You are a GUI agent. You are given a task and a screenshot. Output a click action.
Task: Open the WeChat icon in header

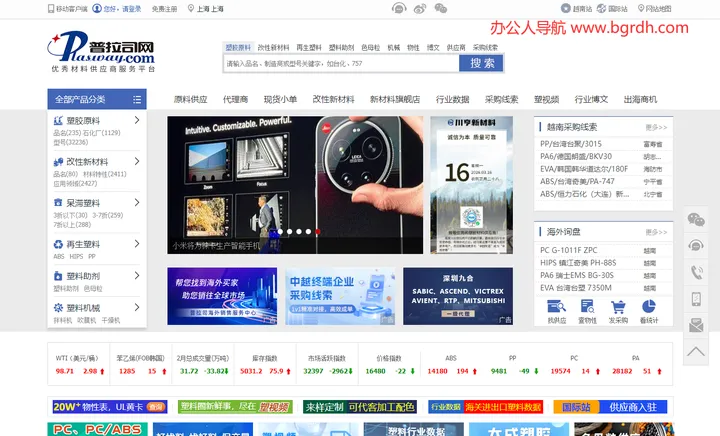440,8
